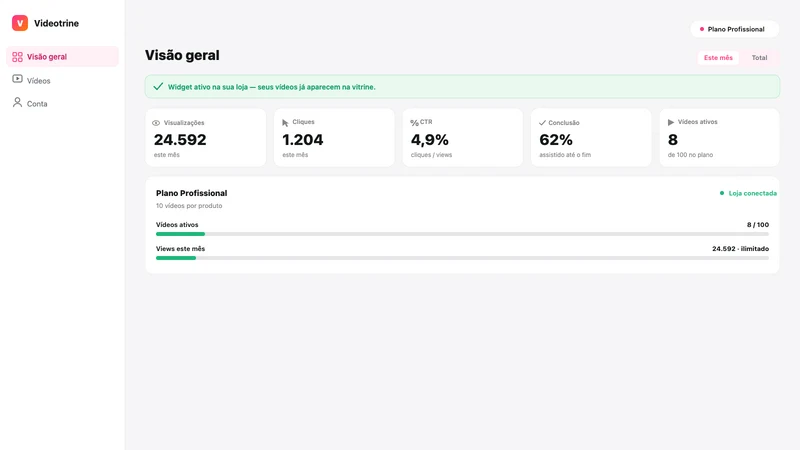Click the Videotrine brand name

[x=56, y=23]
